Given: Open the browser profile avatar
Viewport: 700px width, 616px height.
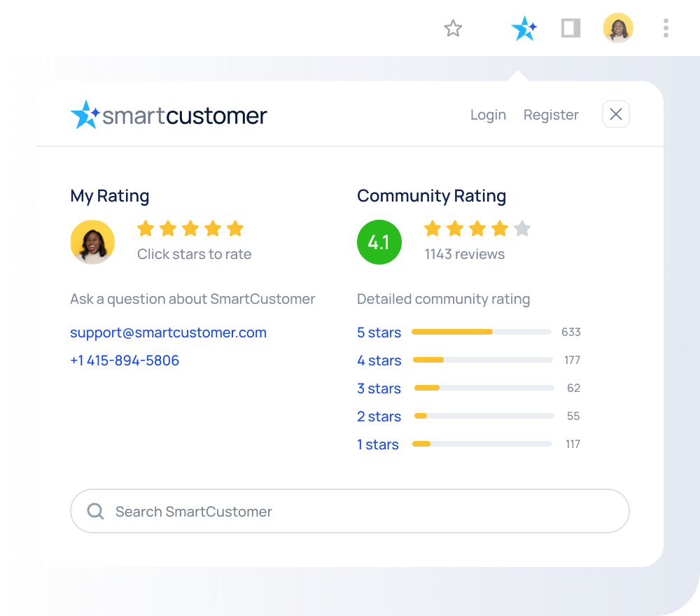Looking at the screenshot, I should pyautogui.click(x=618, y=28).
